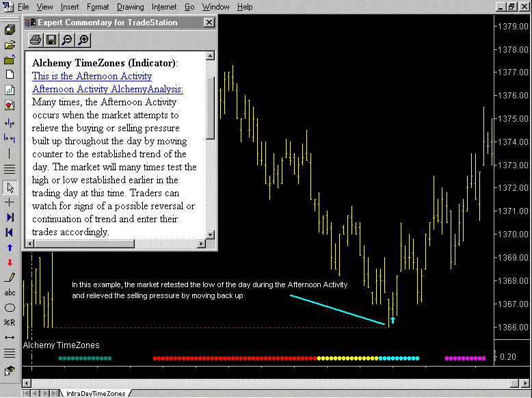Screen dimensions: 532x398
Task: Open the Insert menu
Action: point(70,7)
